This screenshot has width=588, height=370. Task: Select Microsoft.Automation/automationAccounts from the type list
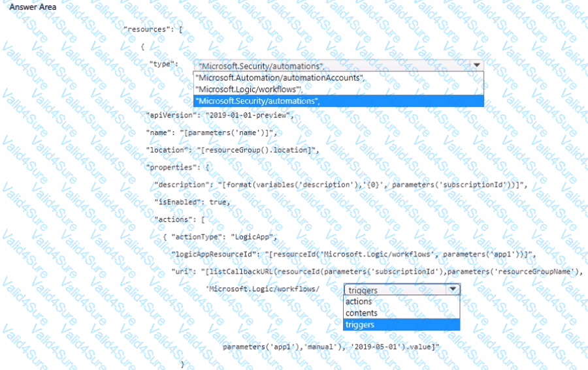pos(280,78)
